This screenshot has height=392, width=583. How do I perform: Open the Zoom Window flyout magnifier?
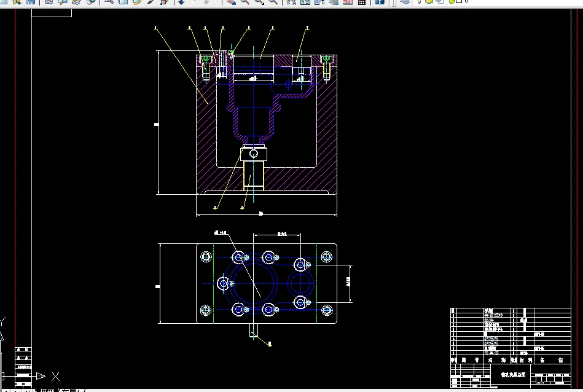point(259,1)
